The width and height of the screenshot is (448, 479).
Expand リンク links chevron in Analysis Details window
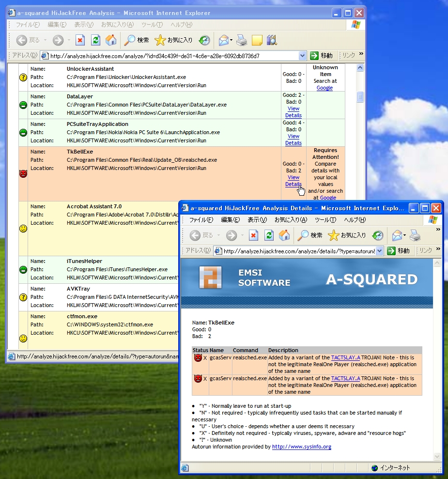tap(438, 249)
